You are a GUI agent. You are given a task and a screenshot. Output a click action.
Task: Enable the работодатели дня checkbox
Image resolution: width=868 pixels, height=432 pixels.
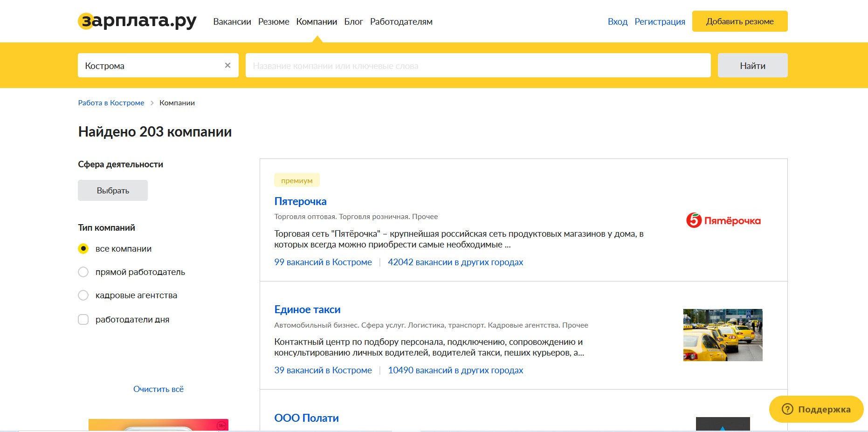(x=83, y=320)
